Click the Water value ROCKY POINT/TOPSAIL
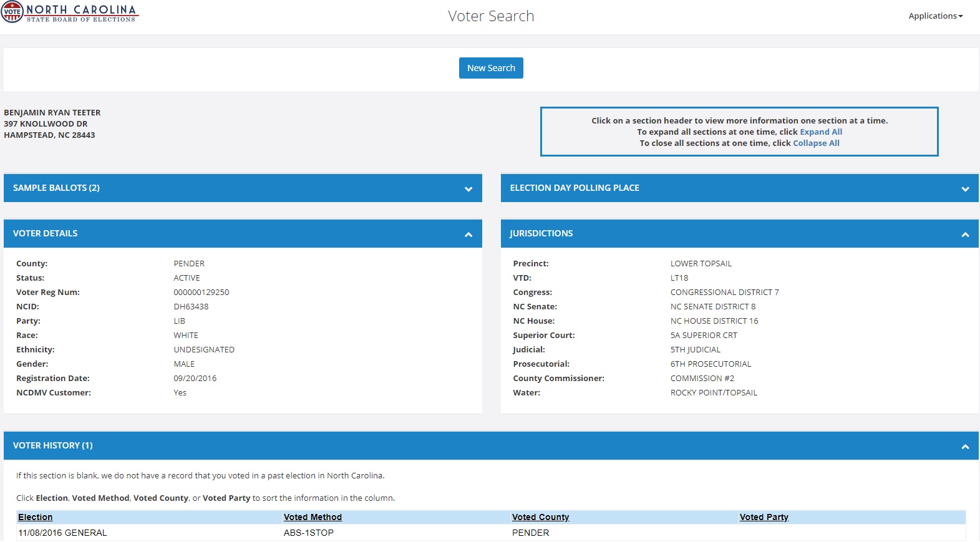 (x=714, y=393)
